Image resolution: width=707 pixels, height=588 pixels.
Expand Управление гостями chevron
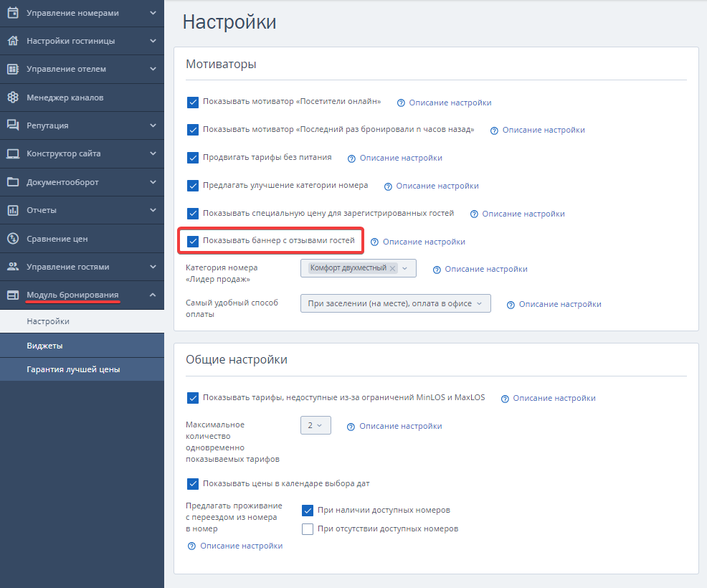click(x=153, y=267)
